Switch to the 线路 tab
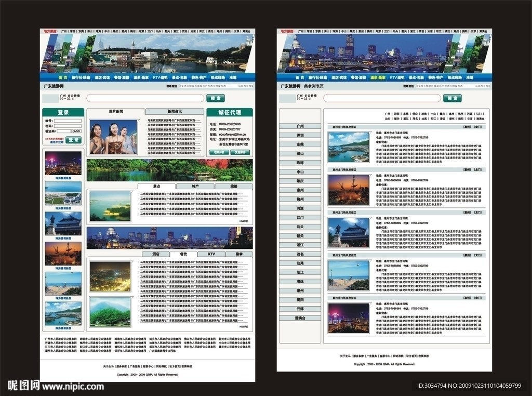Viewport: 532px width, 396px height. coord(234,186)
